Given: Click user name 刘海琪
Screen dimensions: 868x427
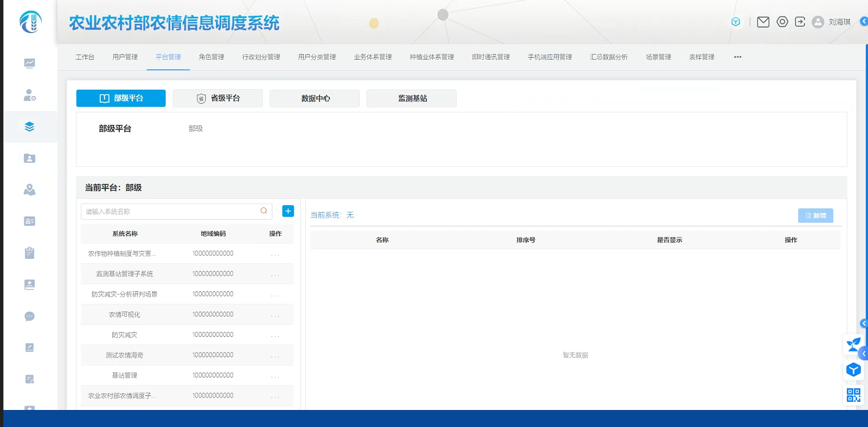Looking at the screenshot, I should [x=839, y=22].
